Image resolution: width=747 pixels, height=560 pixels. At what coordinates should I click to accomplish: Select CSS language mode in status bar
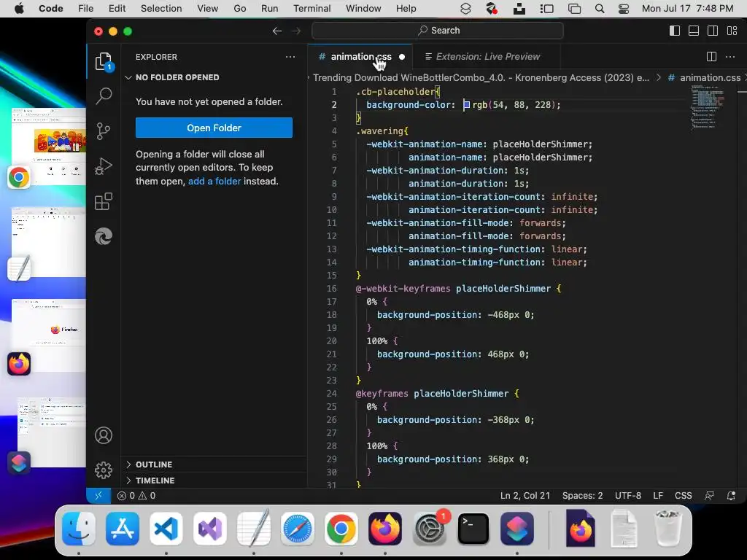tap(683, 496)
